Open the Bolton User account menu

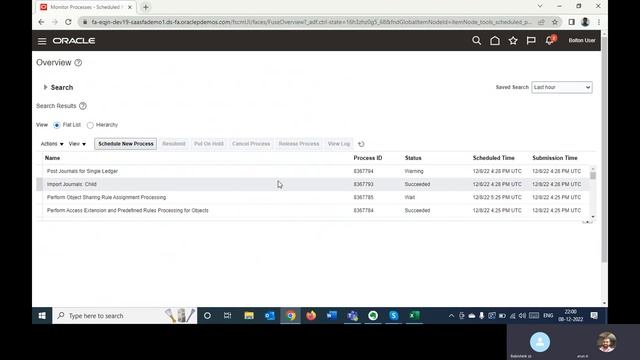pyautogui.click(x=582, y=40)
